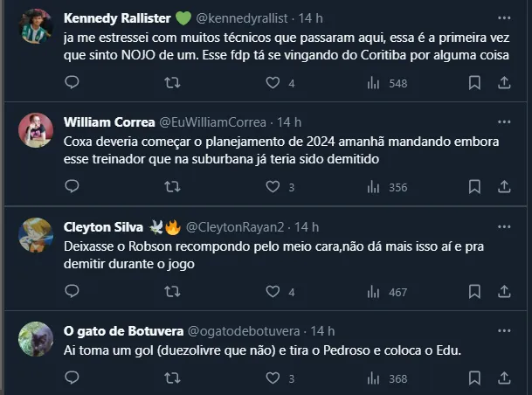
Task: Open more options on Kennedy Rallister's tweet
Action: [x=503, y=17]
